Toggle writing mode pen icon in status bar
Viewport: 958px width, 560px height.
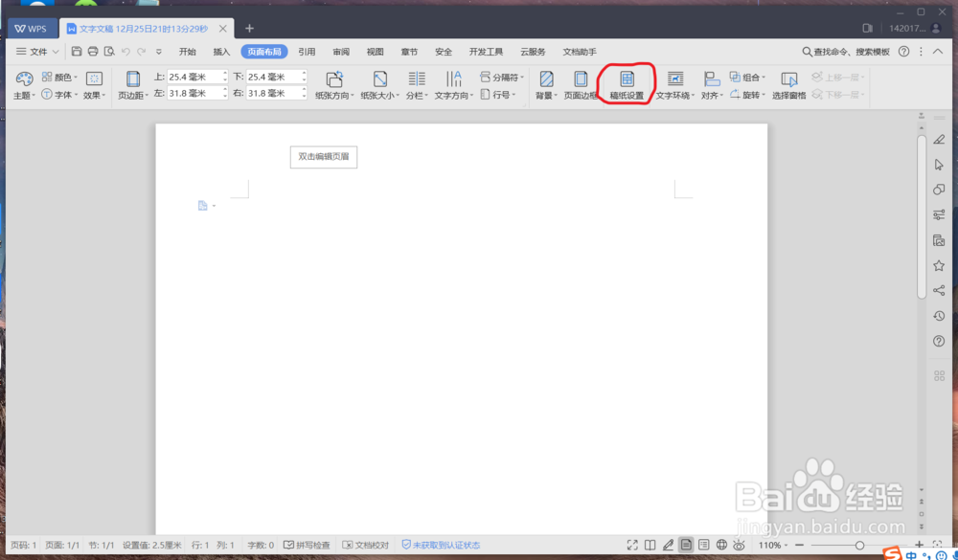pos(668,545)
